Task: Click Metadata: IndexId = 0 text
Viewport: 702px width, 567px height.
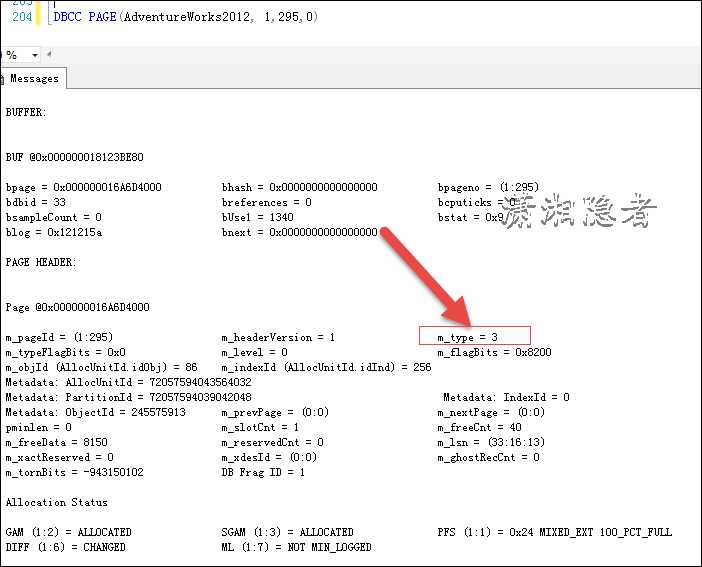Action: point(506,397)
